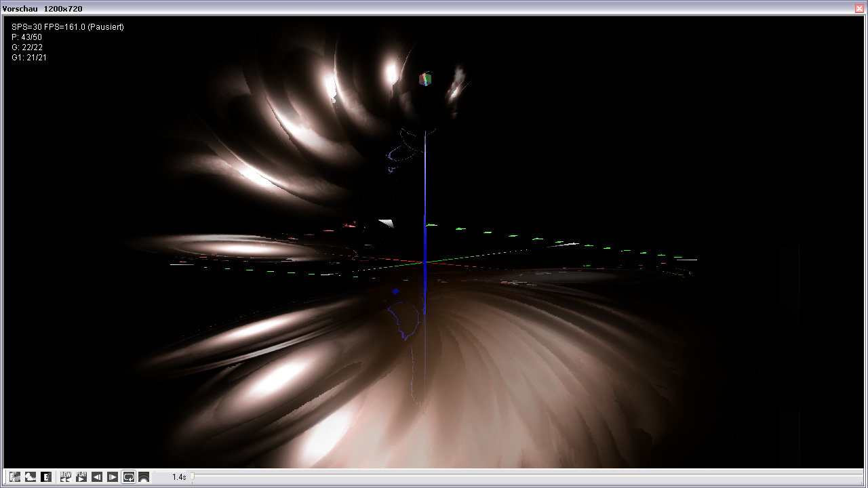Disable the highlighted loop repeat button
868x488 pixels.
[x=129, y=476]
